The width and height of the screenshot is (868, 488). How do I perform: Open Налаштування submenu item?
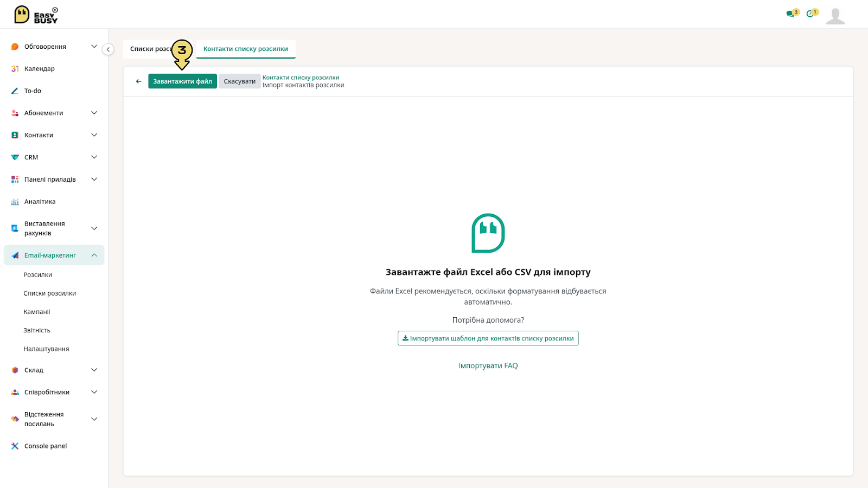pyautogui.click(x=46, y=349)
